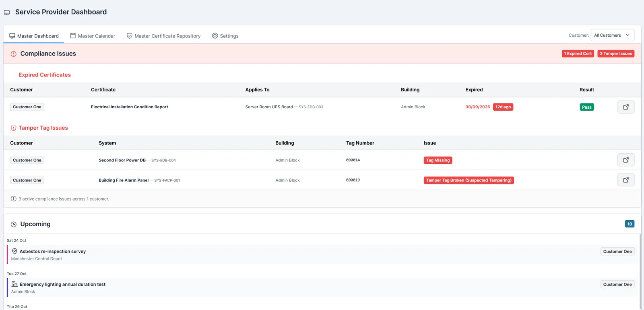Viewport: 644px width, 310px height.
Task: Go to the Settings tab
Action: tap(225, 36)
